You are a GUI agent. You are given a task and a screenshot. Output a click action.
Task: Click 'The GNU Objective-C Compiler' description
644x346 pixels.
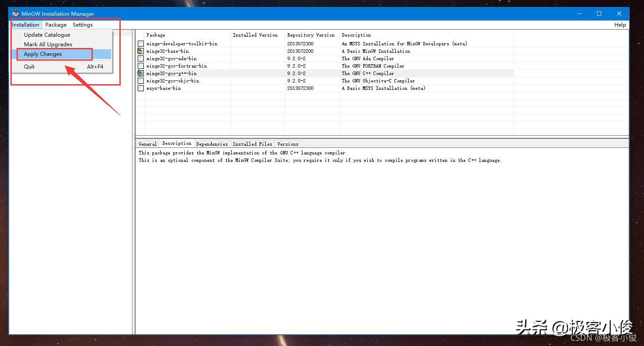coord(378,81)
